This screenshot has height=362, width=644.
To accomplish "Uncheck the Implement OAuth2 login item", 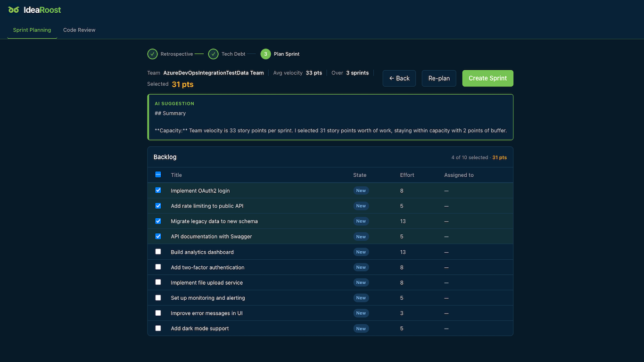I will (158, 190).
